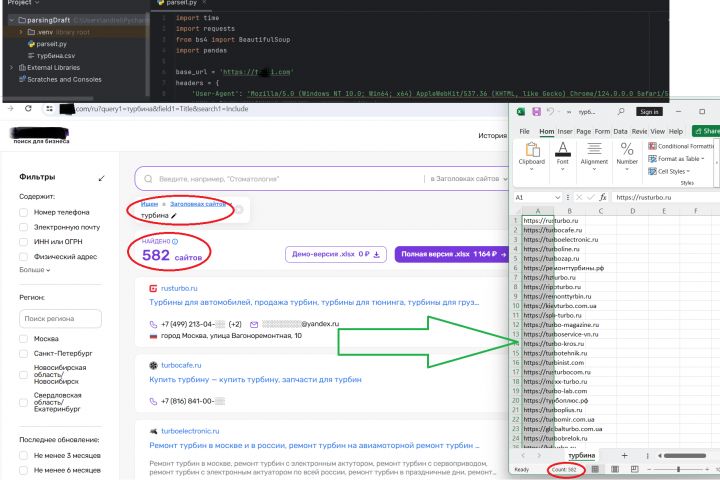The width and height of the screenshot is (720, 480).
Task: Click the Поиск региона input field
Action: pos(60,318)
